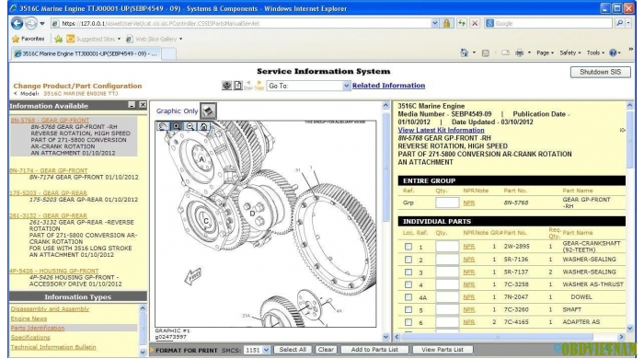Viewport: 644px width, 359px height.
Task: Check the box for ref 4A DOWEL
Action: pos(408,297)
